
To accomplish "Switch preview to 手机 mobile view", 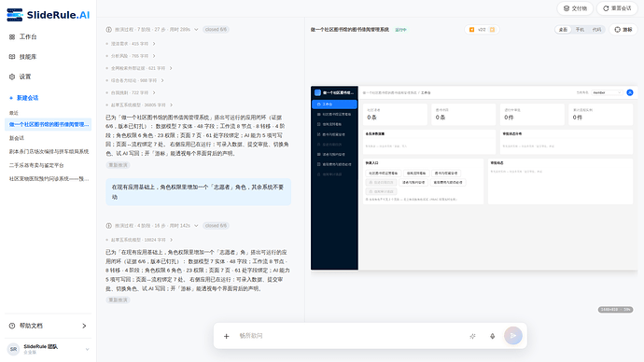I will [580, 30].
